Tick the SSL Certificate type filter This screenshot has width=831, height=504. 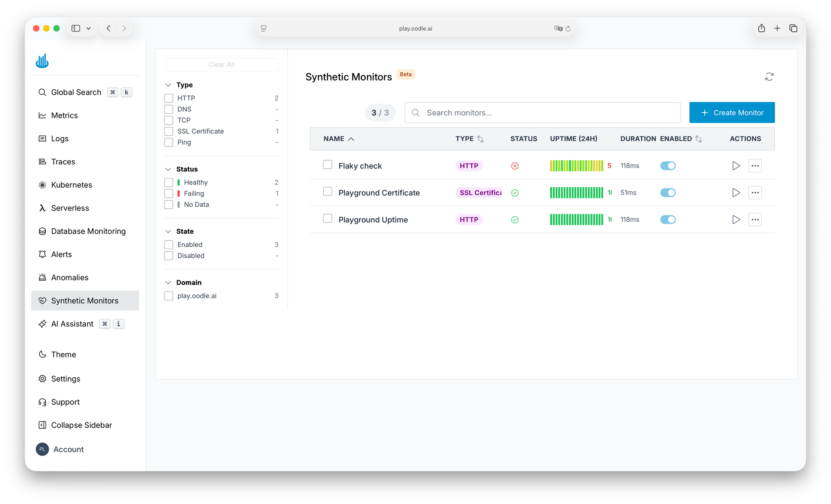[169, 131]
